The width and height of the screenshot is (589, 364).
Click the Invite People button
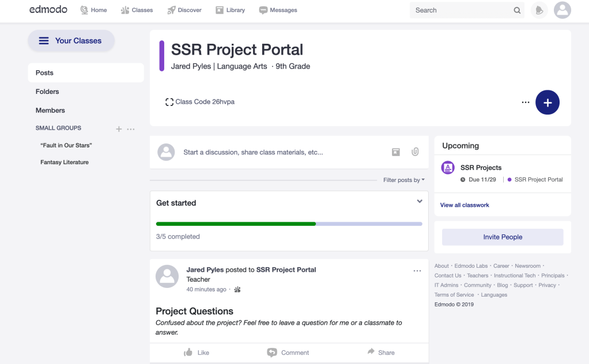(x=503, y=237)
